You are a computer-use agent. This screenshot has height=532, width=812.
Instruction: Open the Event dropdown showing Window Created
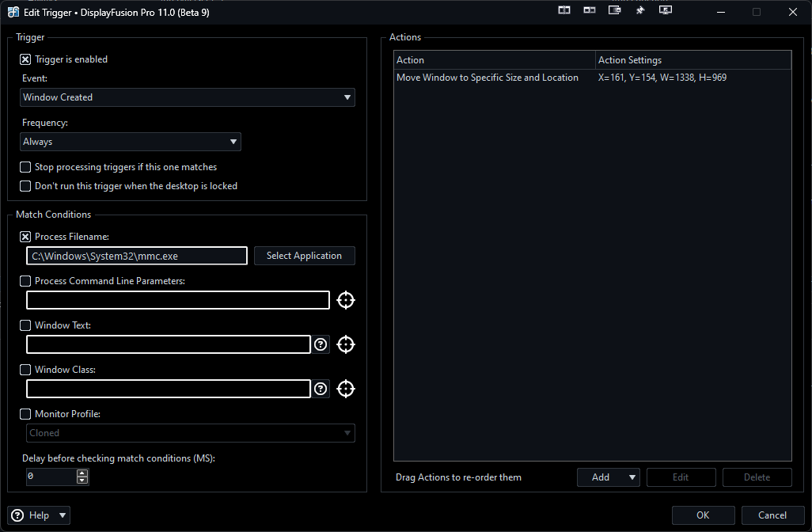(188, 97)
